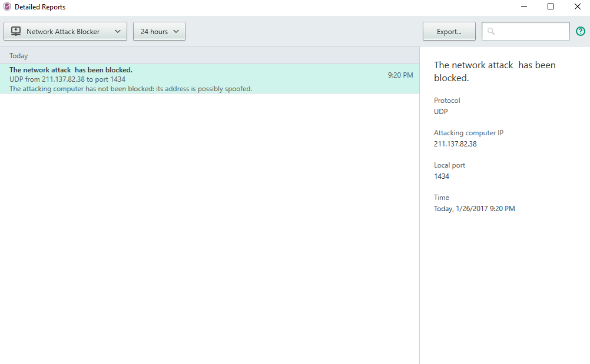Screen dimensions: 590x364
Task: Click the magnifier icon in search box
Action: (x=490, y=31)
